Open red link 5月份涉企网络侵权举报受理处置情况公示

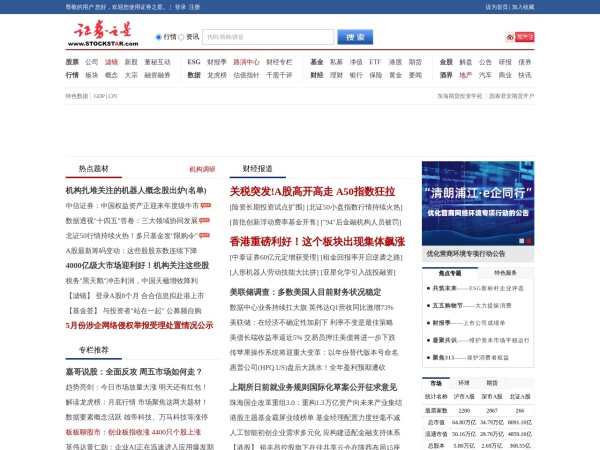[139, 326]
